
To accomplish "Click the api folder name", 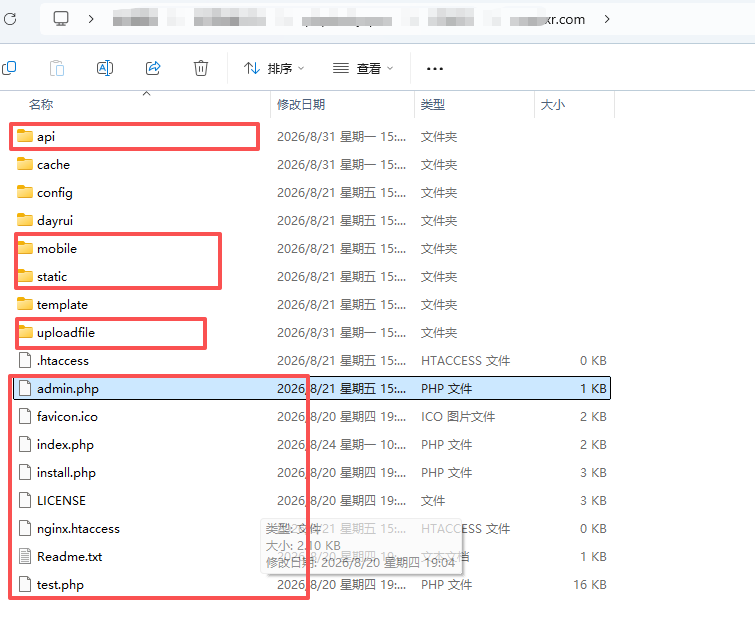I will tap(46, 137).
